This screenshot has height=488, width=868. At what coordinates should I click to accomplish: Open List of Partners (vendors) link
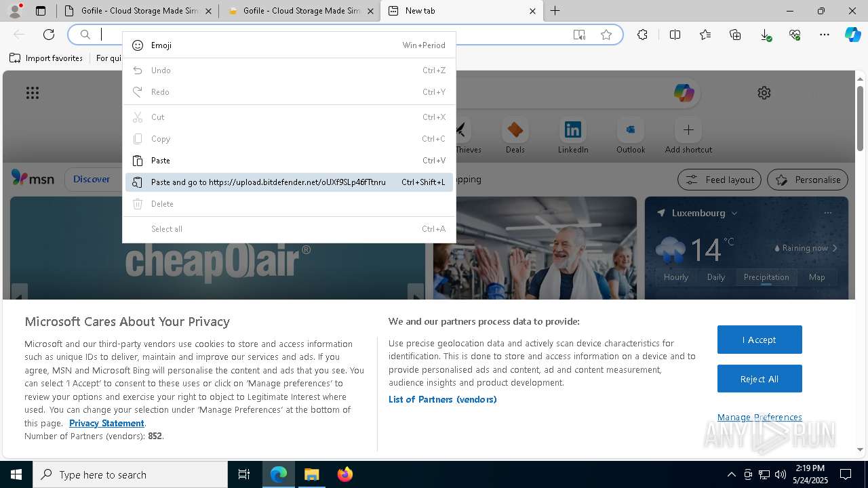tap(443, 399)
